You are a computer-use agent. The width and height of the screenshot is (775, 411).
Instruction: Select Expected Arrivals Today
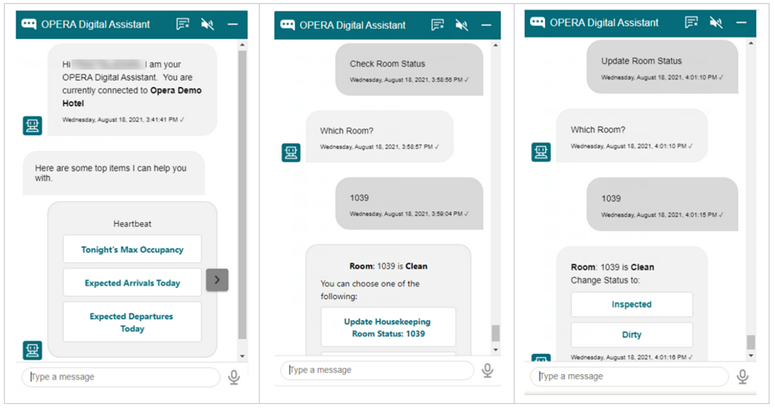coord(132,283)
